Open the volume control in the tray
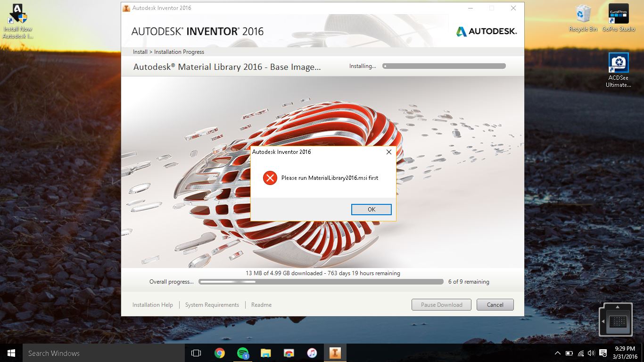The height and width of the screenshot is (362, 644). tap(591, 353)
